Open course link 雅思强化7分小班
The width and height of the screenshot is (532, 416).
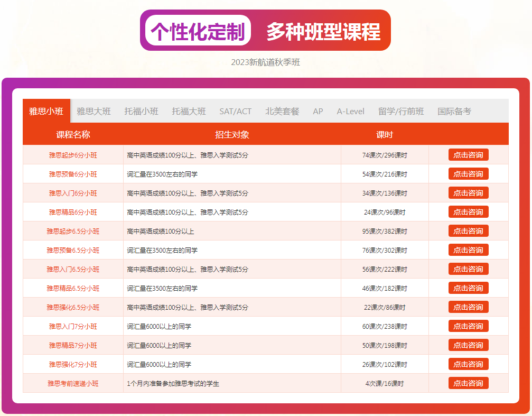73,364
